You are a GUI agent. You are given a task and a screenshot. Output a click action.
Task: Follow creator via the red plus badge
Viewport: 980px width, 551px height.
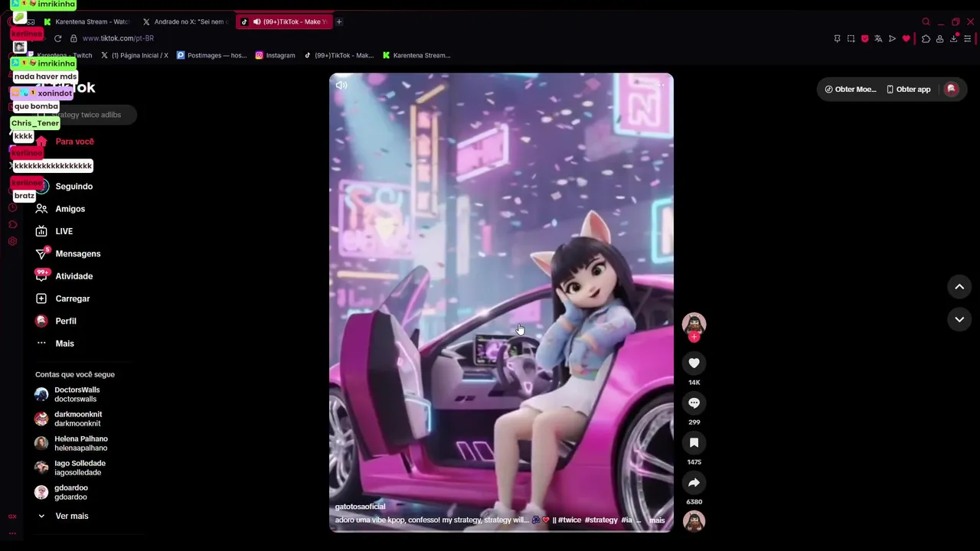click(694, 337)
